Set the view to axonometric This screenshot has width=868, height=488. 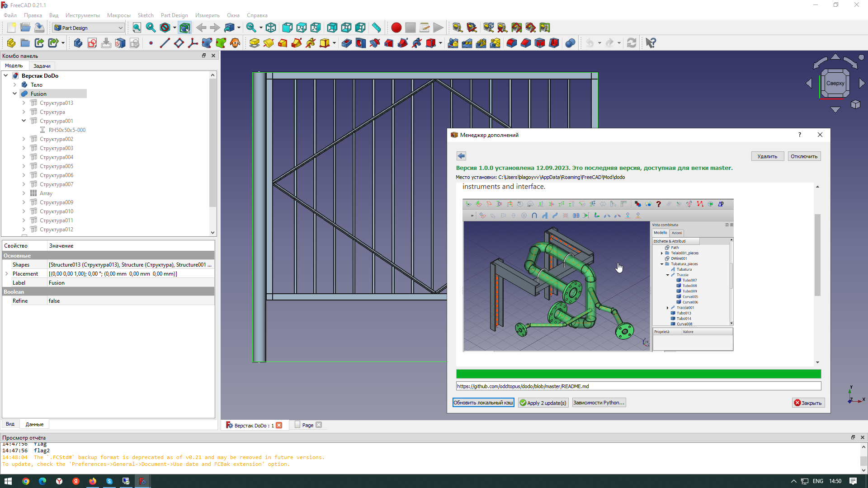point(271,28)
